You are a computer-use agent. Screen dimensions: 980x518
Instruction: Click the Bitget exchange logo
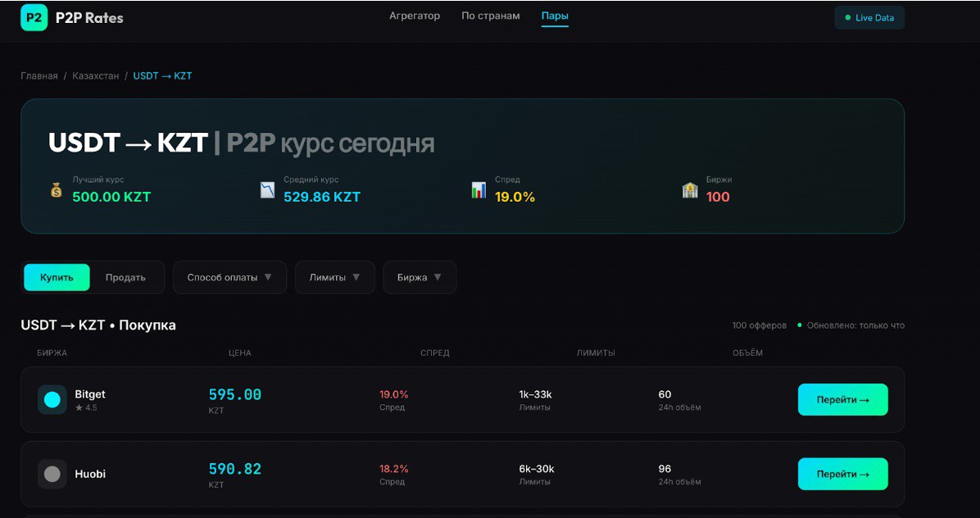click(52, 400)
